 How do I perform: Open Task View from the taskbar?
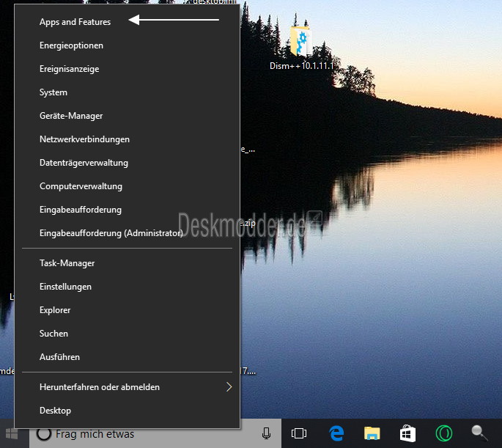coord(298,434)
